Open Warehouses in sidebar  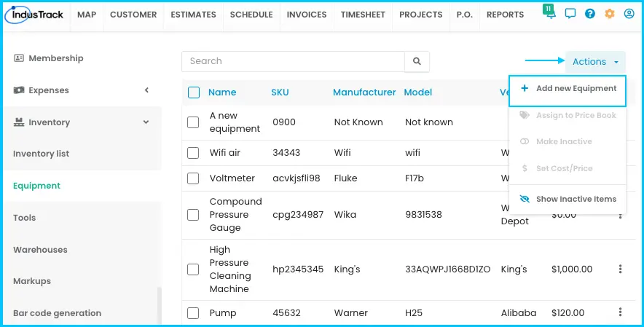coord(40,250)
